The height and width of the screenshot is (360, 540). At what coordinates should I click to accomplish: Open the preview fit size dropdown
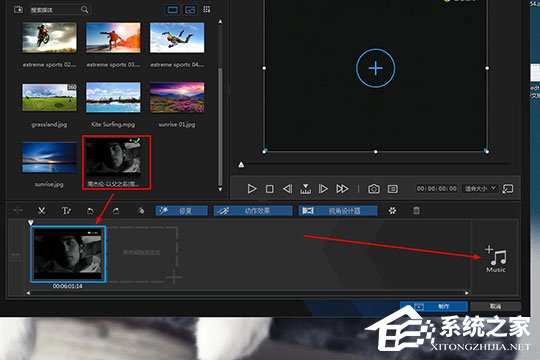[x=480, y=188]
